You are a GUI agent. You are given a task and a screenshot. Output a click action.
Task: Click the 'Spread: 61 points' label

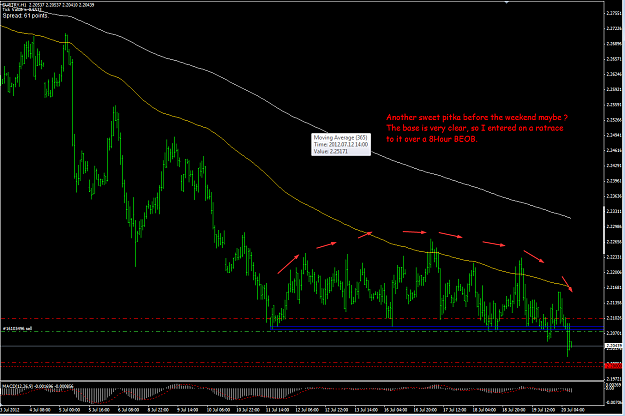(26, 16)
